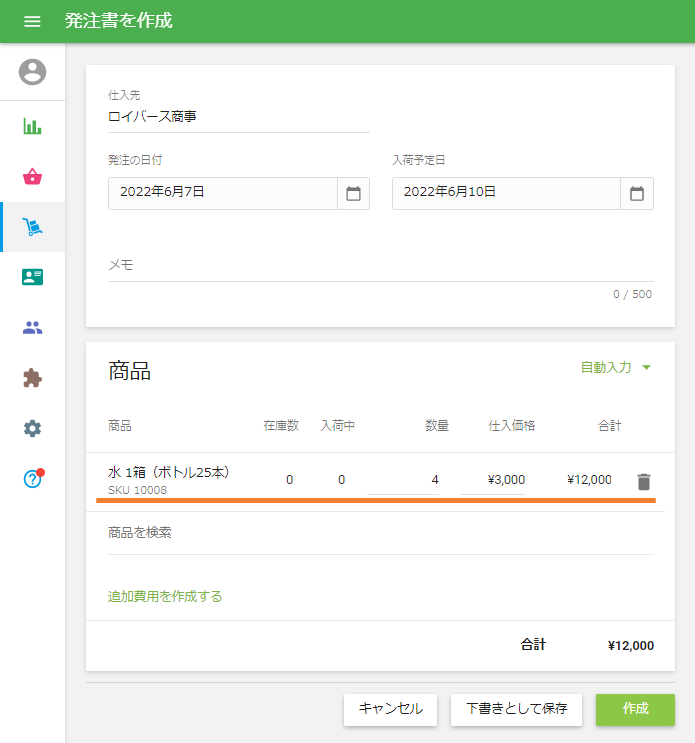Image resolution: width=695 pixels, height=743 pixels.
Task: Click the キャンセル button
Action: point(390,709)
